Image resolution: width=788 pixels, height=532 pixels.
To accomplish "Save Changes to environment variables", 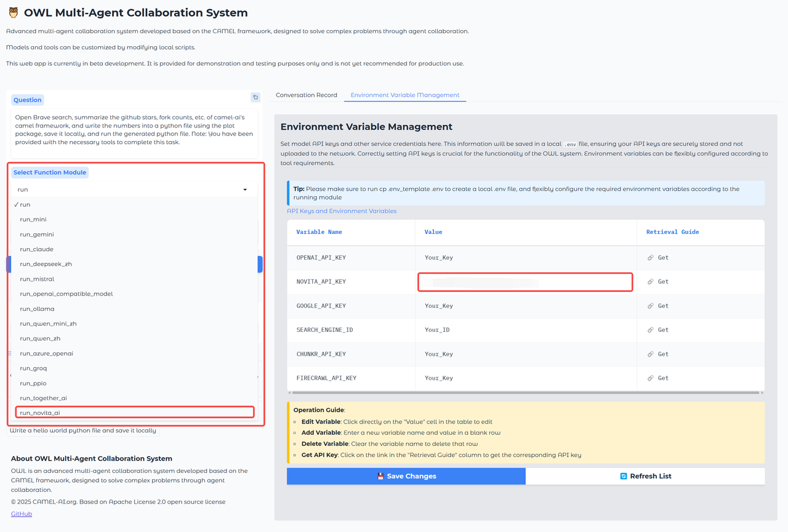I will click(406, 476).
